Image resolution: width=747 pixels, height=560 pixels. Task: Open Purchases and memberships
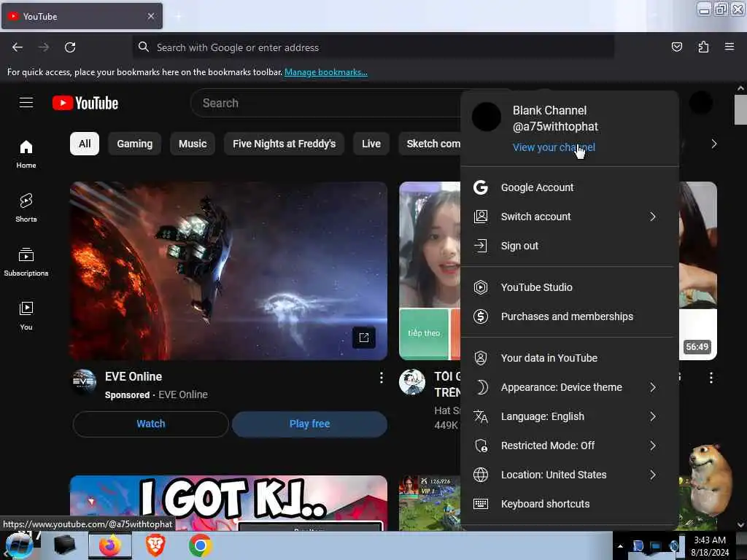click(569, 316)
